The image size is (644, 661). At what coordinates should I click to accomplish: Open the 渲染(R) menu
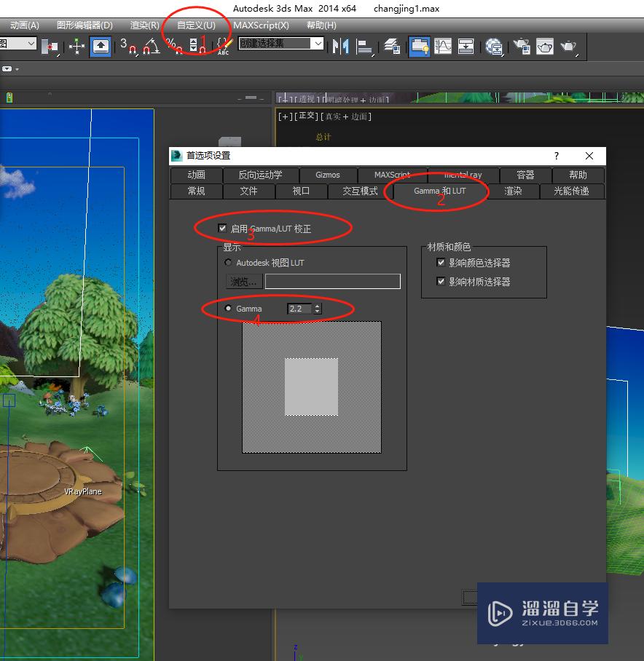[145, 25]
